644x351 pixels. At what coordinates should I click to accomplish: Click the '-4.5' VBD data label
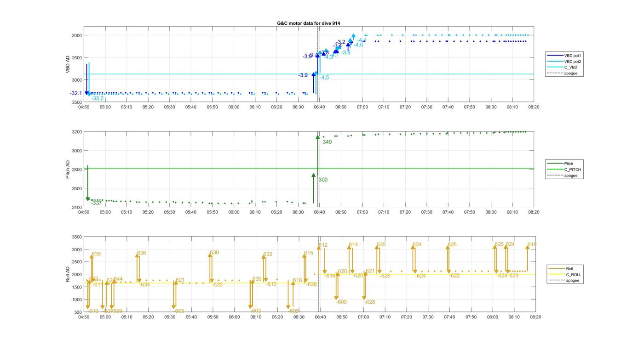pos(324,78)
